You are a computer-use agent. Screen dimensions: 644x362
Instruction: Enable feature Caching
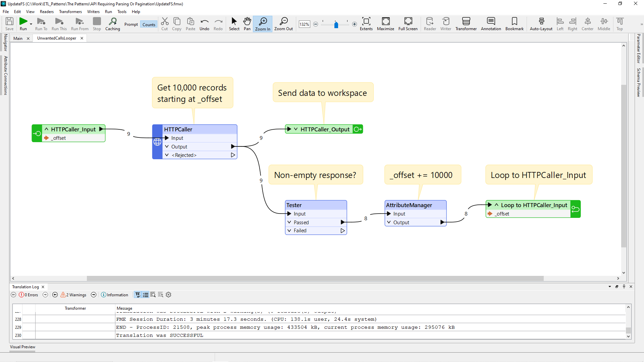pos(113,23)
